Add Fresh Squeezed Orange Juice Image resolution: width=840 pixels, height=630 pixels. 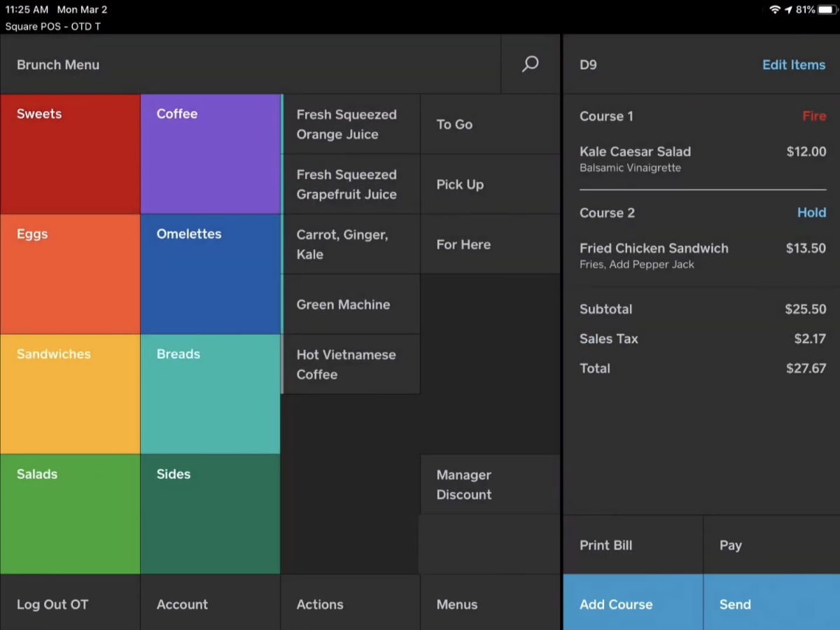tap(351, 124)
